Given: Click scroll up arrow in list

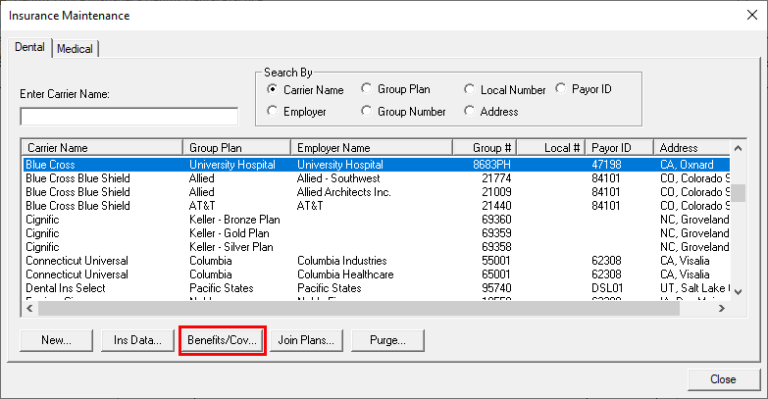Looking at the screenshot, I should click(738, 148).
